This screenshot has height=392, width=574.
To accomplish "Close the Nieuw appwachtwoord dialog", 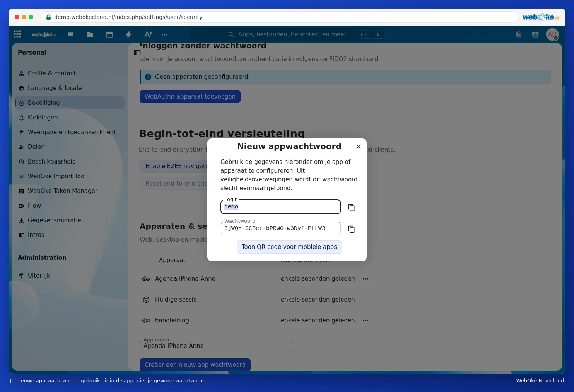I will click(x=359, y=147).
